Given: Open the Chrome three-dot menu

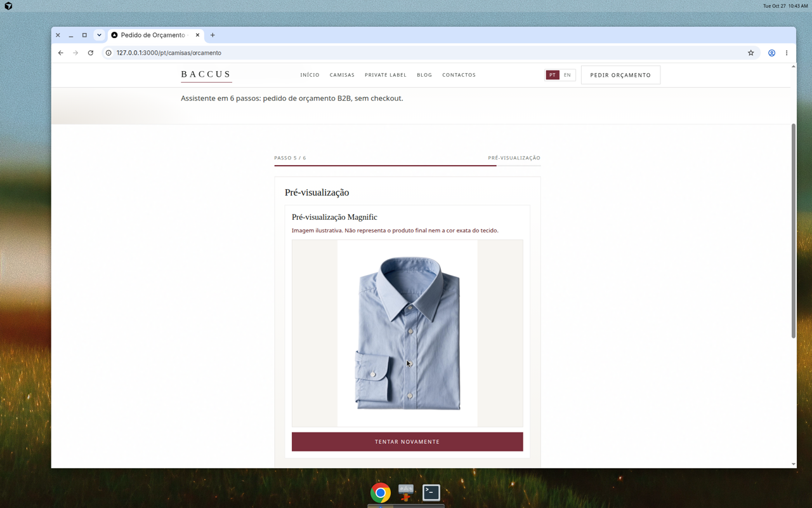Looking at the screenshot, I should (787, 53).
